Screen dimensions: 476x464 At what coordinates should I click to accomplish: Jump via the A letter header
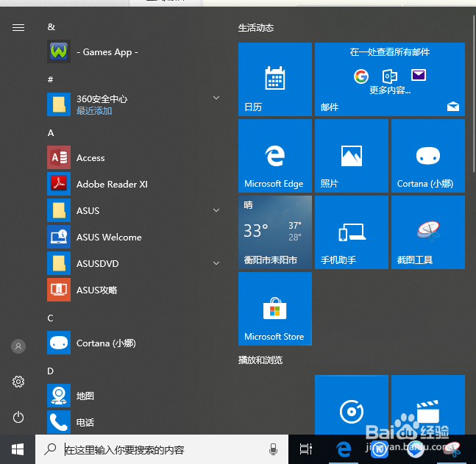click(x=51, y=132)
